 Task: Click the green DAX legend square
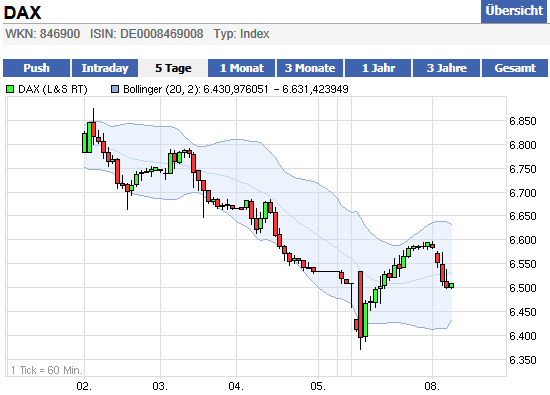coord(10,89)
